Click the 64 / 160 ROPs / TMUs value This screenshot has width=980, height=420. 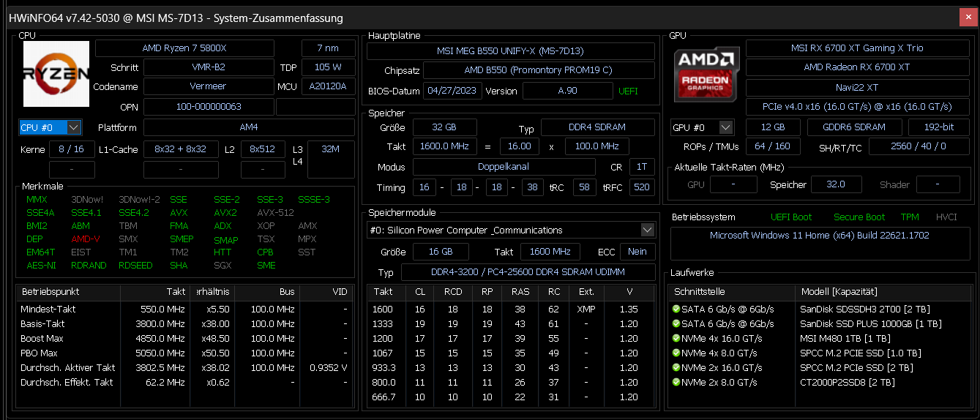[x=772, y=146]
